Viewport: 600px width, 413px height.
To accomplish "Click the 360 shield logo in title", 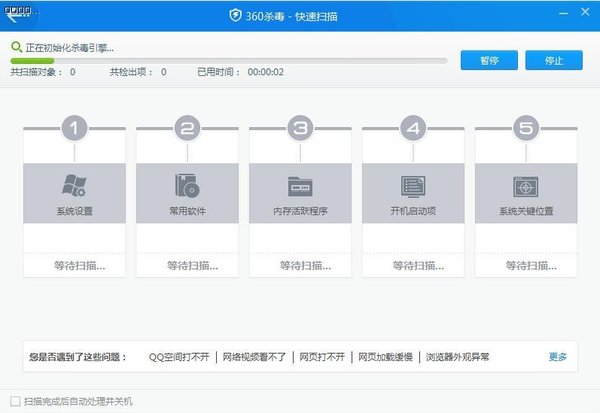I will point(235,15).
